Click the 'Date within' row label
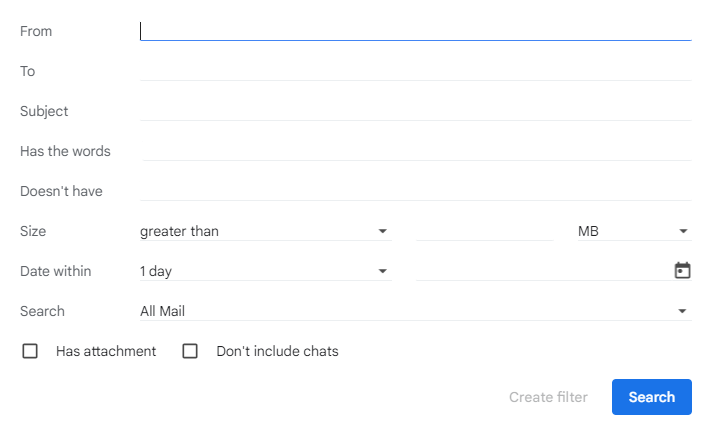 (55, 271)
